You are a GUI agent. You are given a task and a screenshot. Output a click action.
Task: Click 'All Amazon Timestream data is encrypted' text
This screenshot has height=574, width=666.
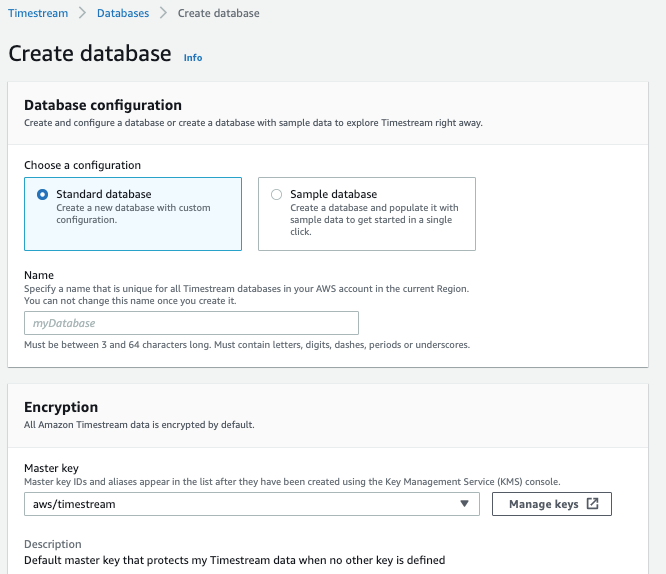pyautogui.click(x=139, y=425)
